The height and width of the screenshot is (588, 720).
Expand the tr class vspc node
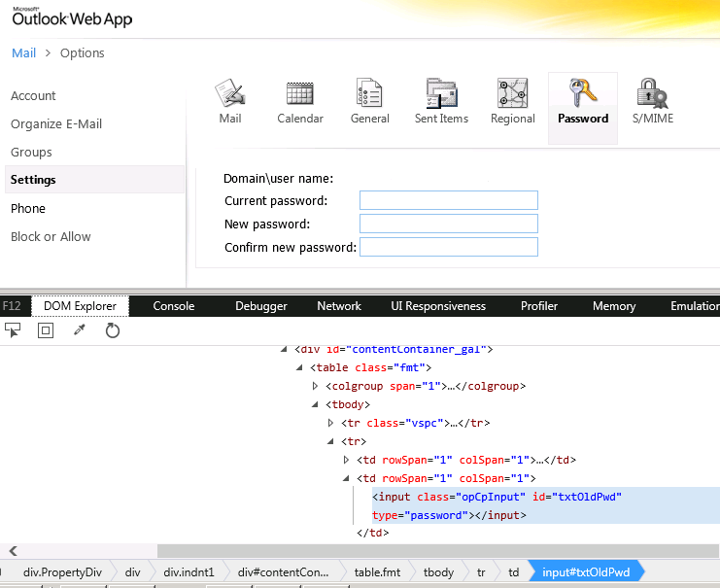pyautogui.click(x=330, y=423)
